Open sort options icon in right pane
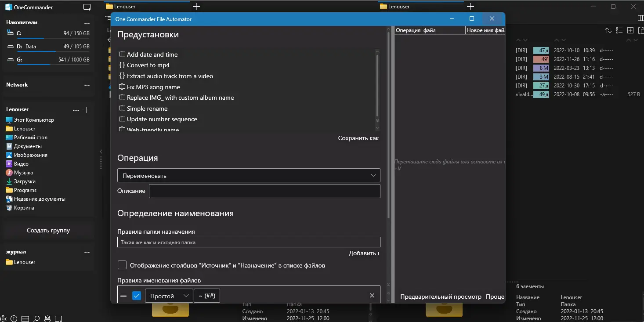644x322 pixels. click(x=608, y=30)
